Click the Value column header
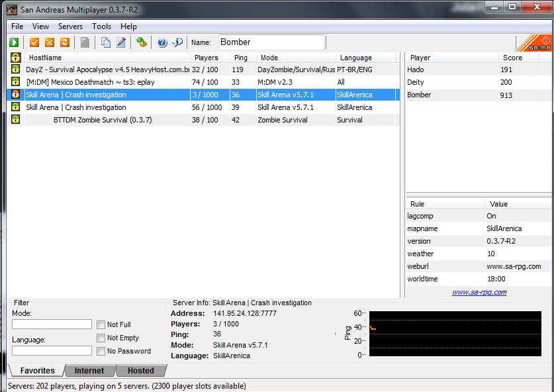The width and height of the screenshot is (554, 392). click(519, 204)
